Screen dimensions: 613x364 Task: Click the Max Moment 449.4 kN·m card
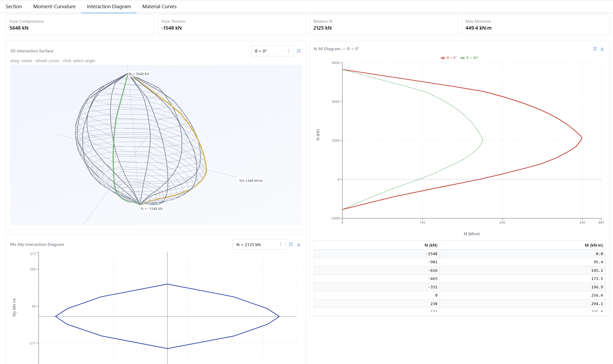point(536,25)
